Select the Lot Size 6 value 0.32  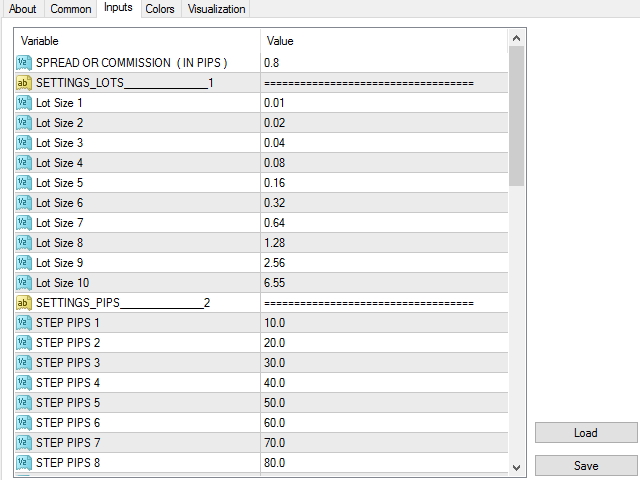274,203
